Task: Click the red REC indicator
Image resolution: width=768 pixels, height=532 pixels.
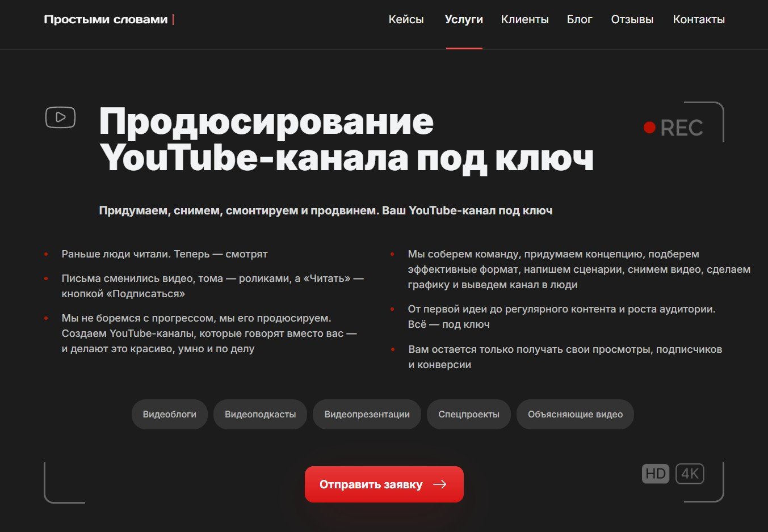Action: click(673, 128)
